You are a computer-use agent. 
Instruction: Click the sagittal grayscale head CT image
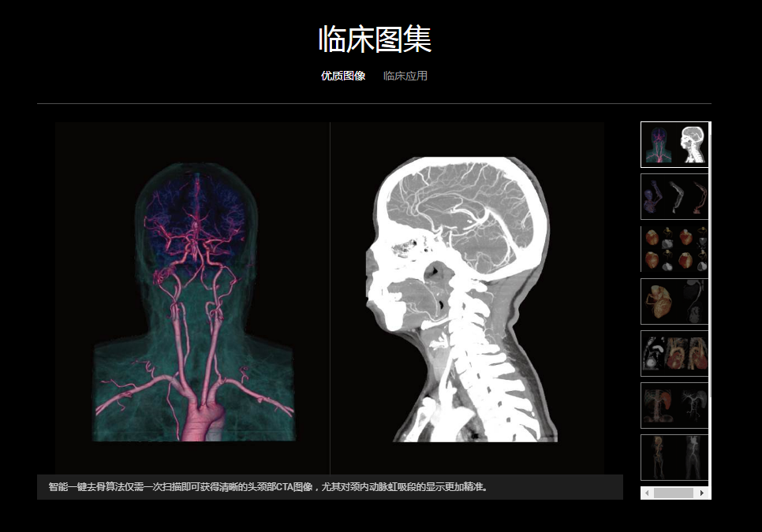[461, 299]
